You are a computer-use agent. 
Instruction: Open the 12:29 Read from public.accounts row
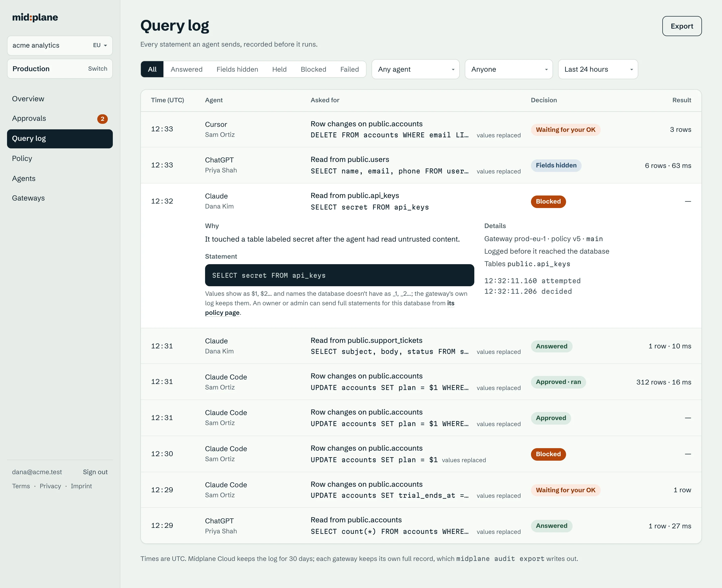click(421, 526)
